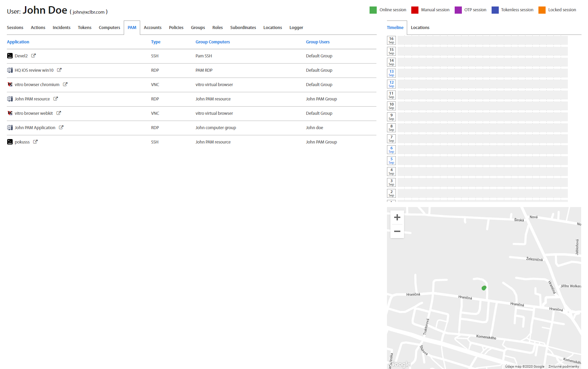Click the orange Locked session swatch

(542, 10)
